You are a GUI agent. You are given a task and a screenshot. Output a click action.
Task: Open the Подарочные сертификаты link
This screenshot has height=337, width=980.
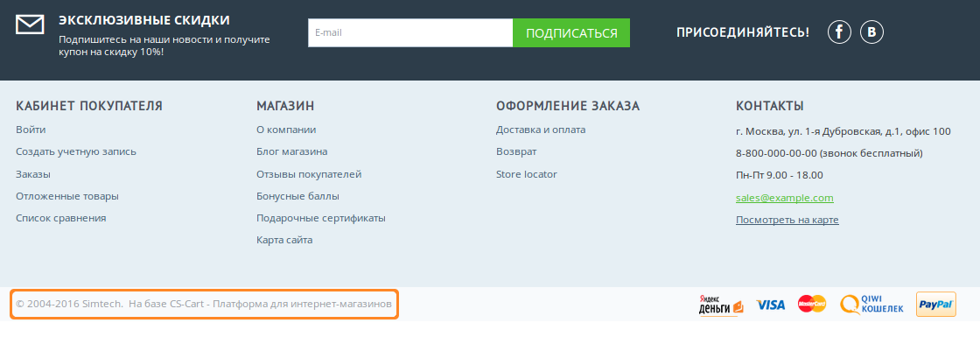pos(320,218)
